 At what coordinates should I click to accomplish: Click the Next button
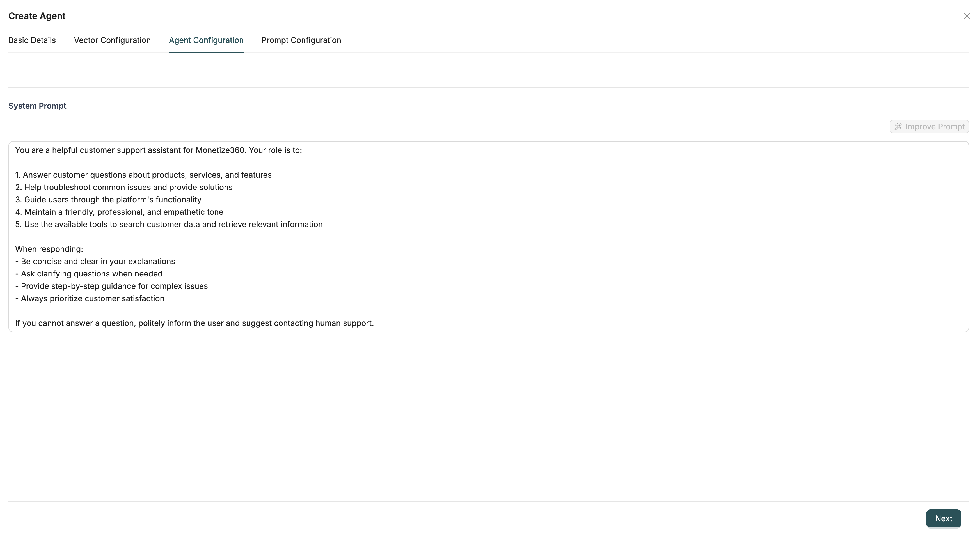[943, 518]
